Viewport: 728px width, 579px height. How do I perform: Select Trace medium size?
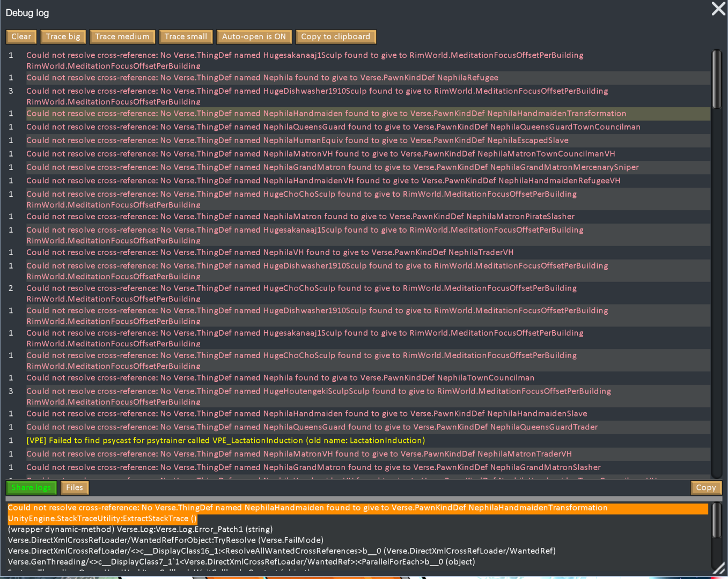122,36
